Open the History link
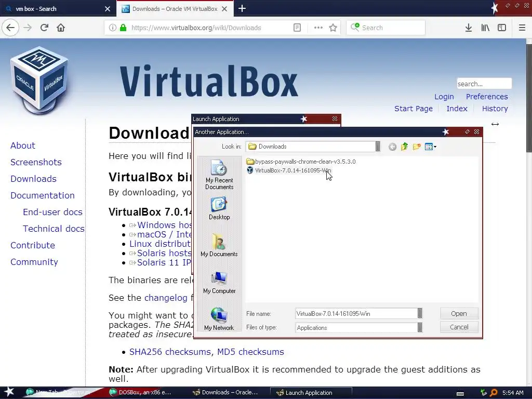 click(495, 109)
